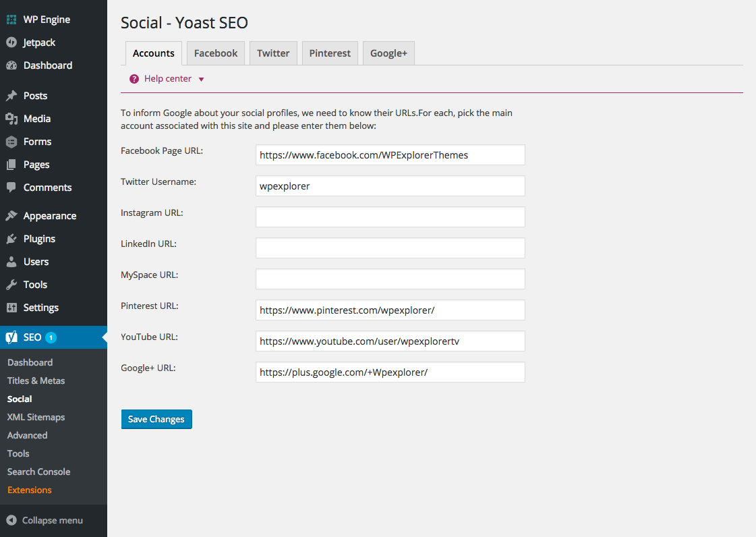Click the Users person icon
Screen dimensions: 756x537
click(x=11, y=262)
